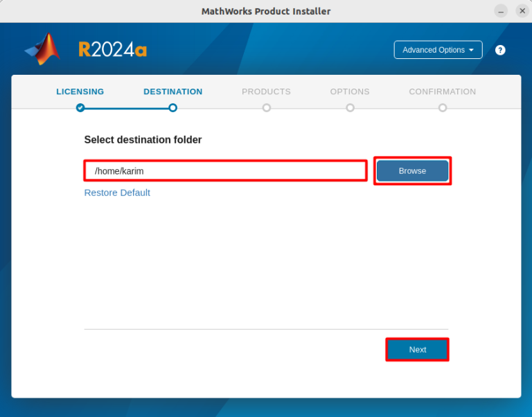Go to the Licensing tab
The width and height of the screenshot is (532, 417).
pos(80,91)
